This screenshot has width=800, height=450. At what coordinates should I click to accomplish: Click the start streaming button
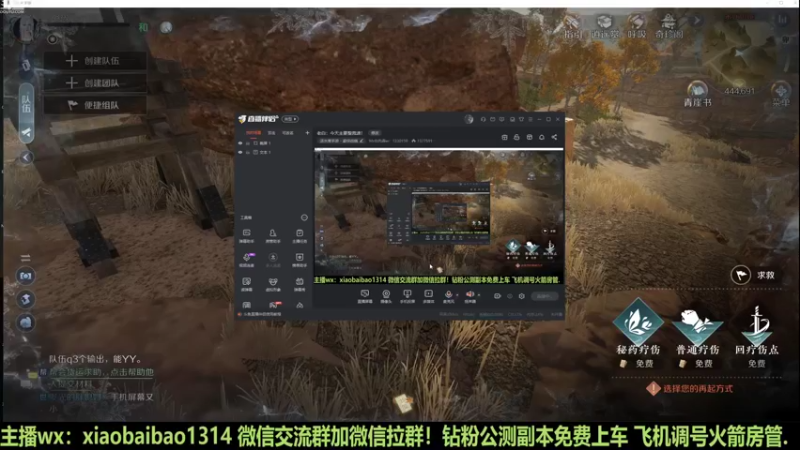(544, 296)
